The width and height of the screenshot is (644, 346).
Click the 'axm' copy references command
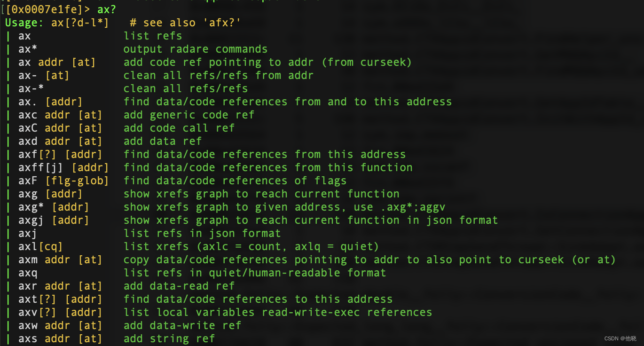(x=28, y=259)
